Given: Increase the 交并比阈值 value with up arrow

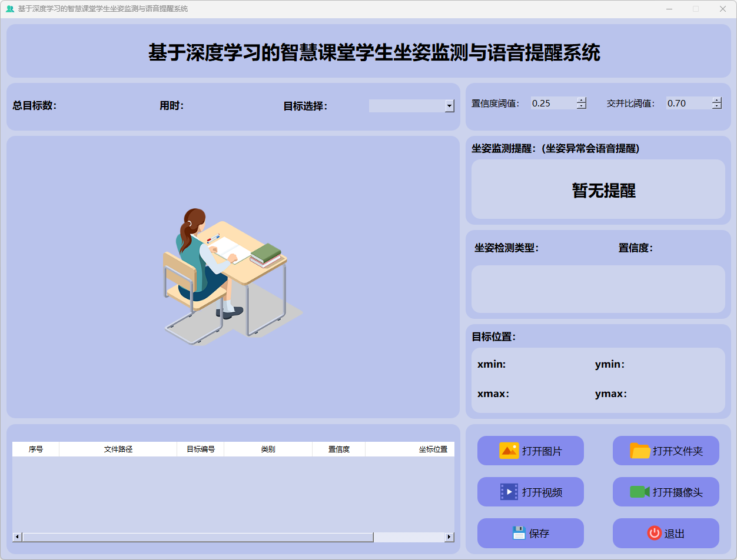Looking at the screenshot, I should click(x=716, y=100).
